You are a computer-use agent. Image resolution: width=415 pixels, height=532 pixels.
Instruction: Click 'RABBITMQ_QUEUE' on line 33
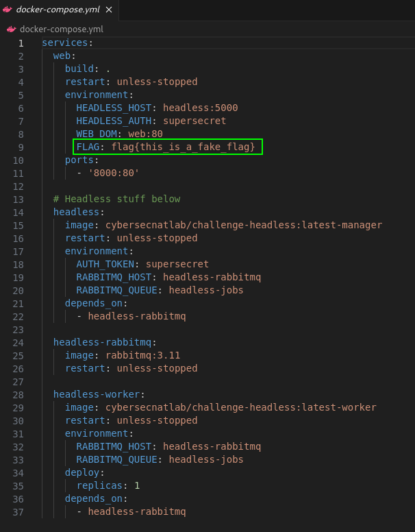point(116,459)
